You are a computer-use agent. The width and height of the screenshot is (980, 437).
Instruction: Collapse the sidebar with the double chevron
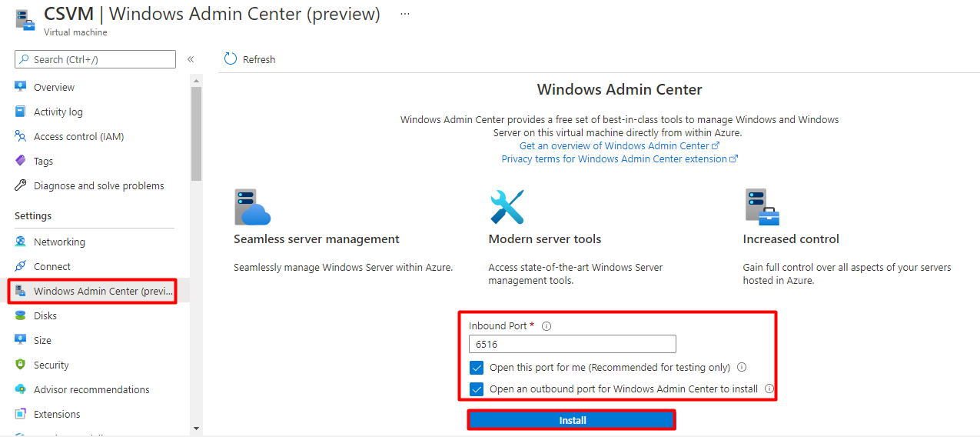(x=191, y=59)
